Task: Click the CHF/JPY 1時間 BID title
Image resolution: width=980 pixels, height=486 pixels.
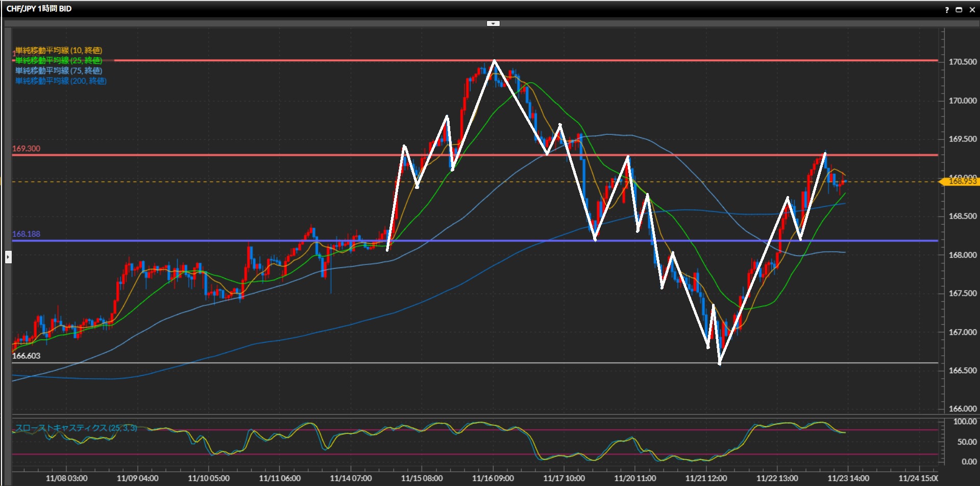Action: tap(39, 9)
